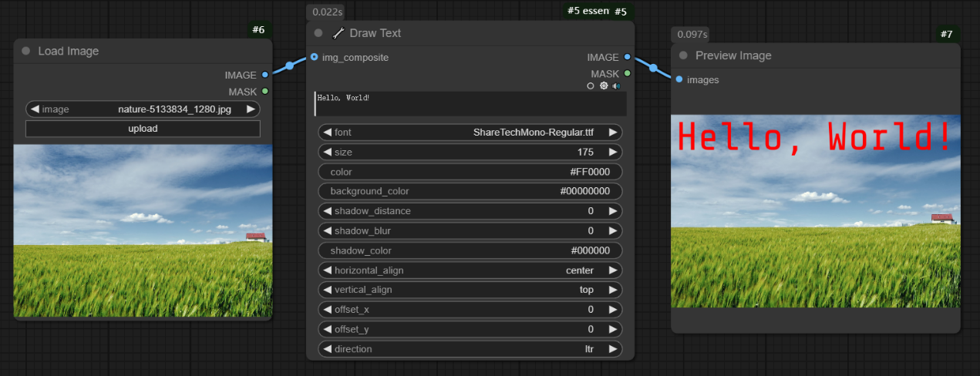Click the speaker icon above the text box

click(x=616, y=86)
